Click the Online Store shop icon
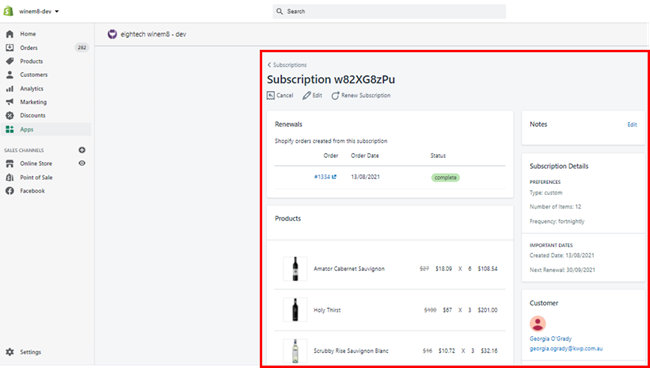The height and width of the screenshot is (368, 650). point(10,164)
